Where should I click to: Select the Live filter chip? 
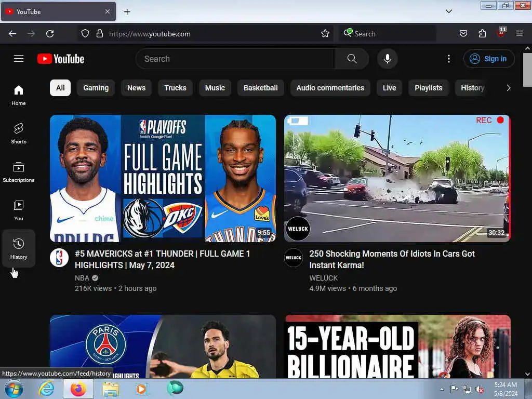tap(389, 88)
